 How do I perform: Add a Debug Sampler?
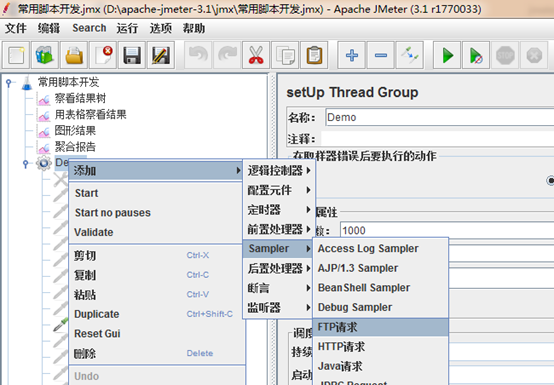point(381,307)
